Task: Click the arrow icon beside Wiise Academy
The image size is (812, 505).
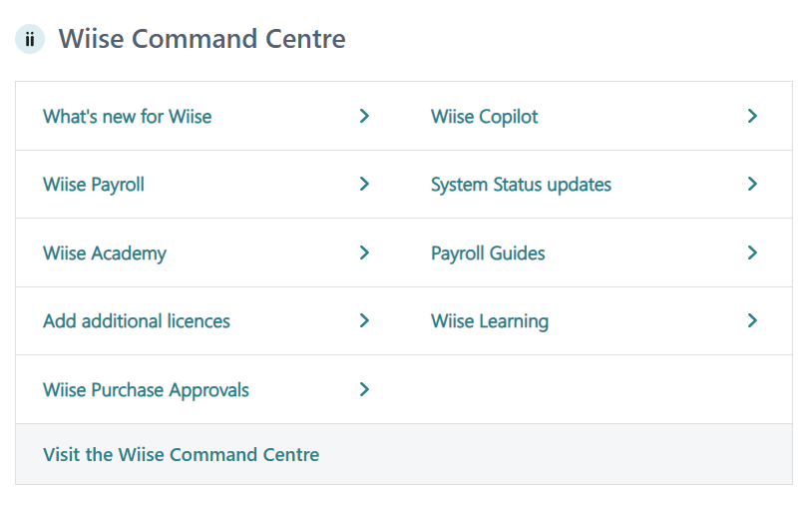Action: pos(364,252)
